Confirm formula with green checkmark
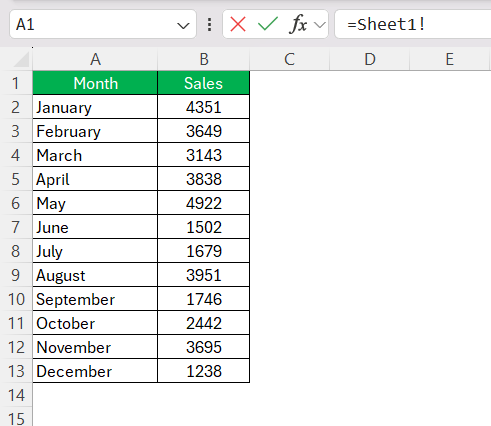The image size is (491, 426). [x=268, y=24]
